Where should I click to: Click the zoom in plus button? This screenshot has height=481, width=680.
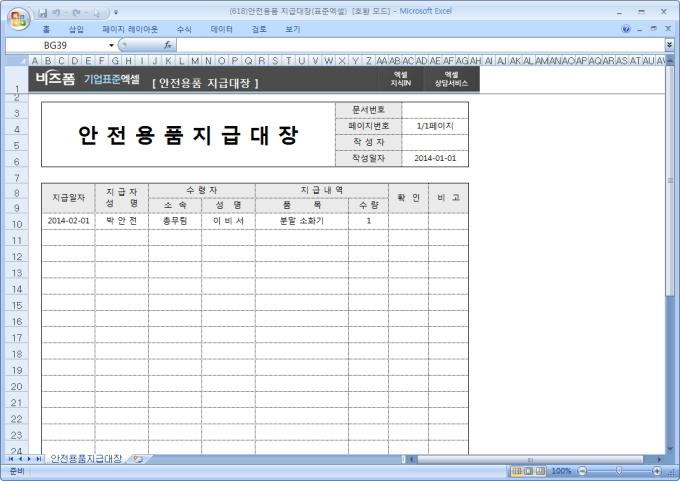click(x=657, y=471)
